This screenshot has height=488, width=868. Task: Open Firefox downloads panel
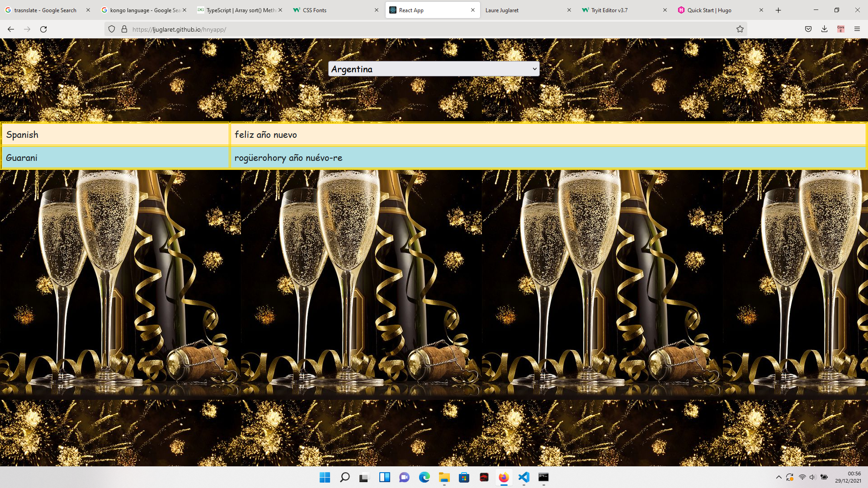(x=824, y=29)
